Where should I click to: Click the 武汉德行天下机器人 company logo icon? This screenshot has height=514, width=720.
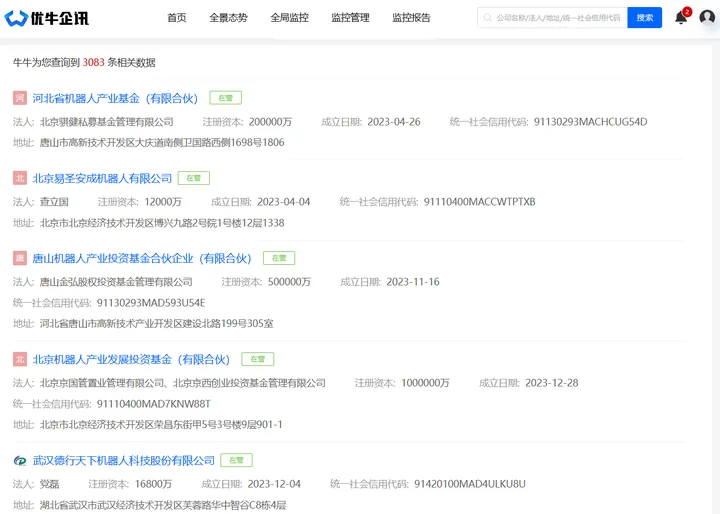click(x=20, y=460)
